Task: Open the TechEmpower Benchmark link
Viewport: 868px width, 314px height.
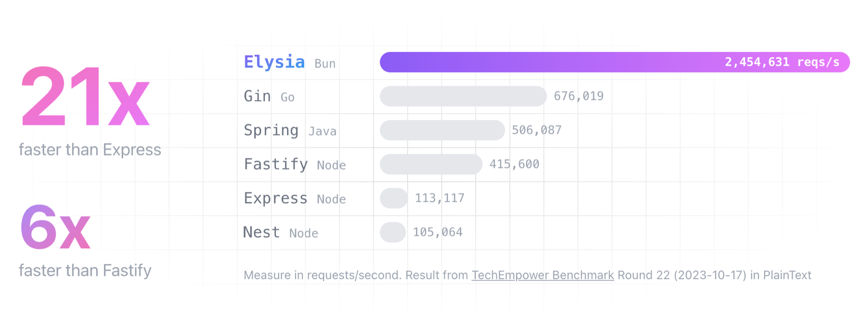Action: point(542,275)
